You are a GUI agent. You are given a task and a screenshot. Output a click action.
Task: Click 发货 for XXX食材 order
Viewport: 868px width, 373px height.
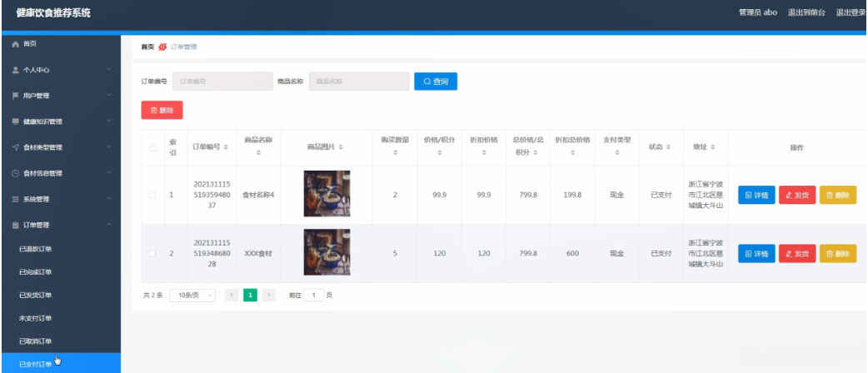[797, 253]
